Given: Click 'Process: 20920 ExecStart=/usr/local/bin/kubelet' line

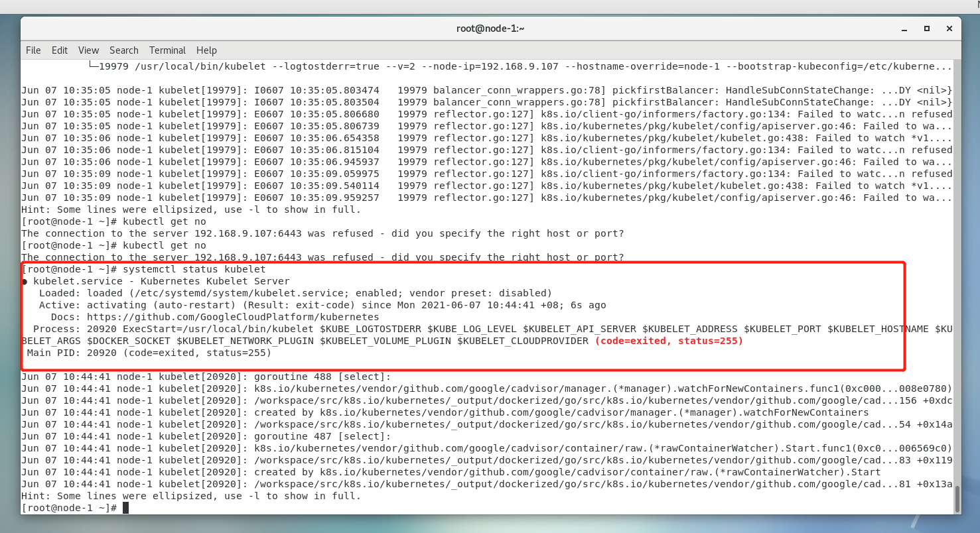Looking at the screenshot, I should (x=487, y=335).
